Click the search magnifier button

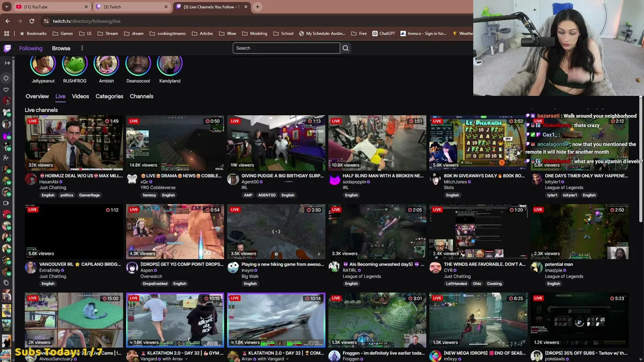(346, 48)
